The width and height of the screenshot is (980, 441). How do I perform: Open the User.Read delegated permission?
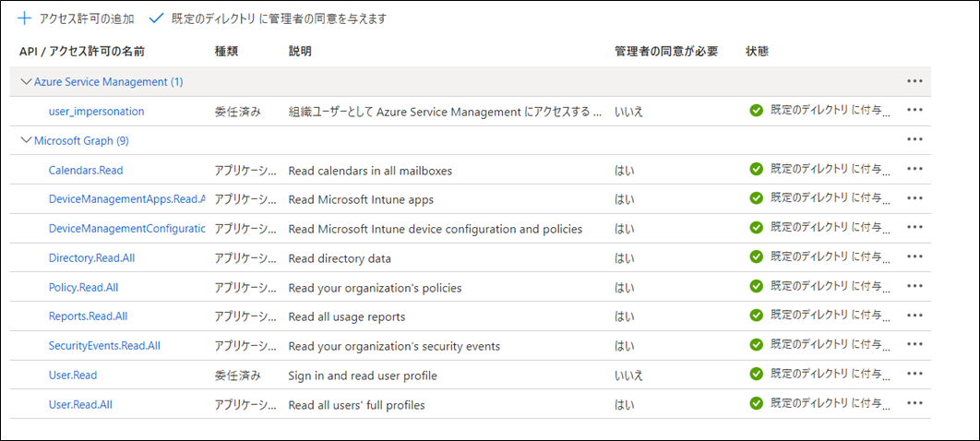point(73,375)
